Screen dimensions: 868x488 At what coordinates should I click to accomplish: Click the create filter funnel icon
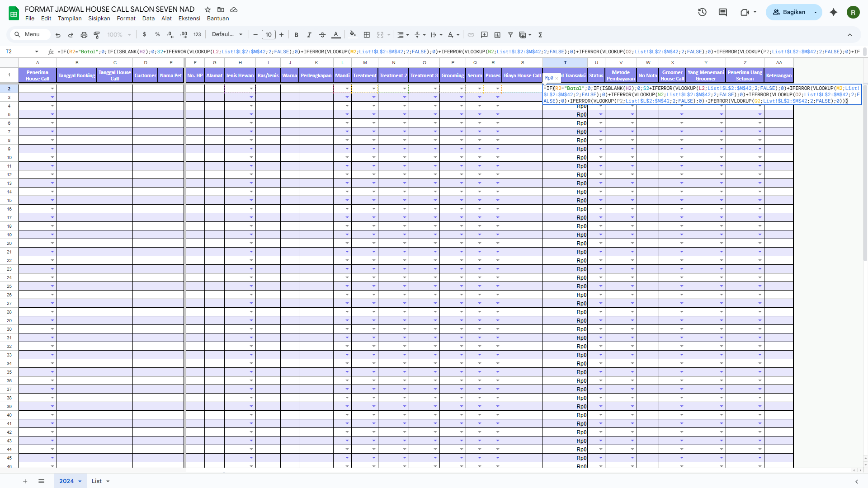click(510, 35)
